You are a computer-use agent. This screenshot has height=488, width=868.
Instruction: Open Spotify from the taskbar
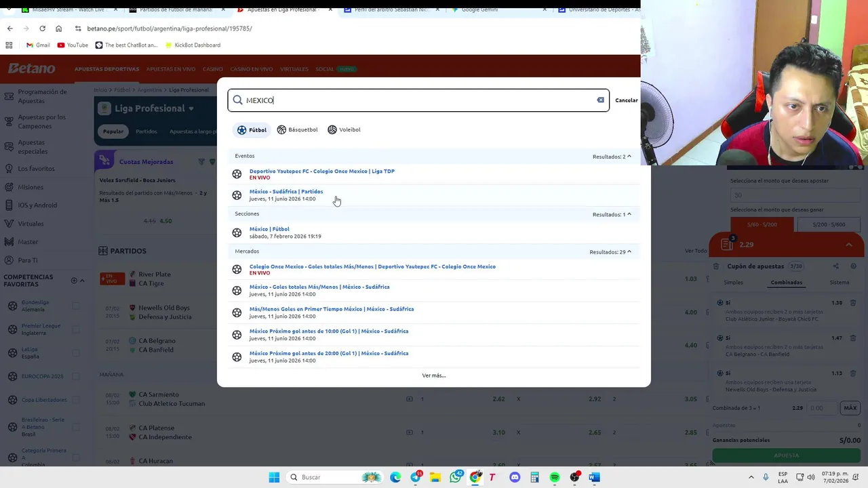click(x=555, y=477)
